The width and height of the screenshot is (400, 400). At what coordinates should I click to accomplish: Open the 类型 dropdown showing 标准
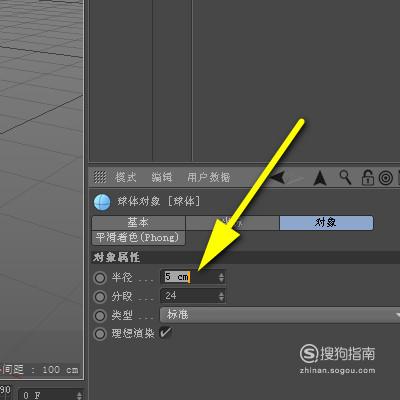pos(280,315)
